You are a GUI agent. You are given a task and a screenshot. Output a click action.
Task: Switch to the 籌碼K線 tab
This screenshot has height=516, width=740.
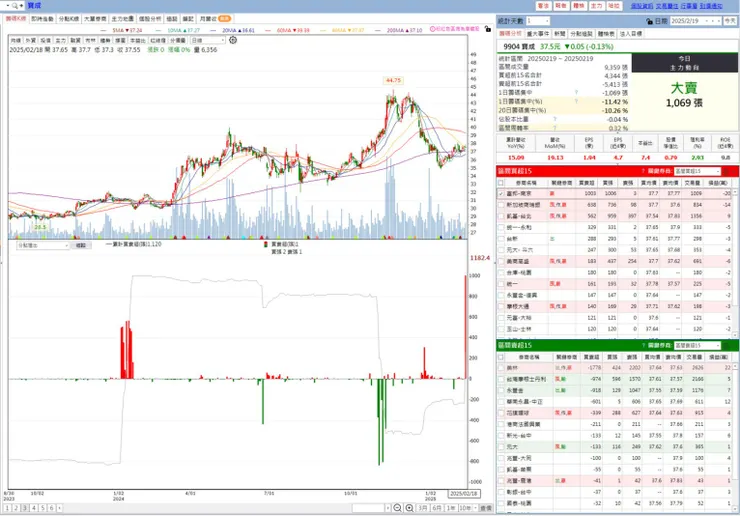pyautogui.click(x=16, y=18)
